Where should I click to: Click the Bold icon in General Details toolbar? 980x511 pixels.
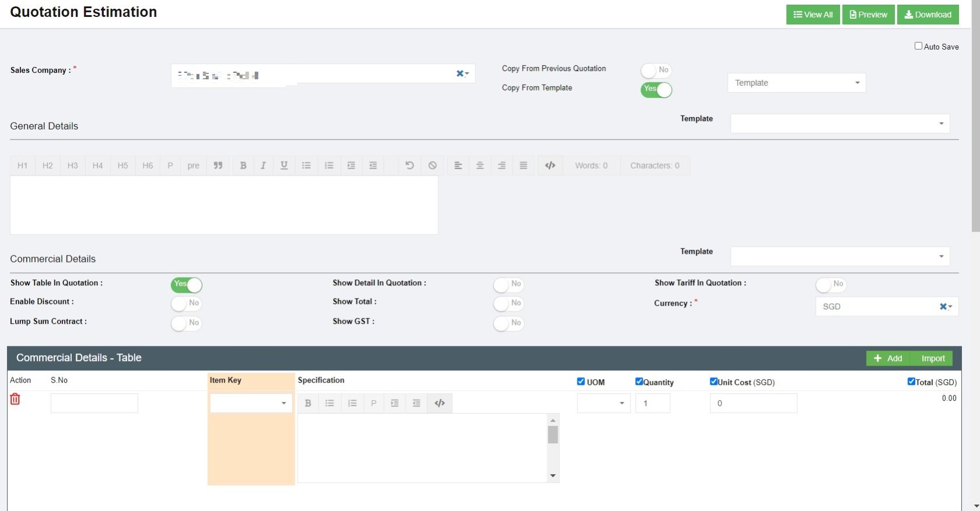point(243,166)
